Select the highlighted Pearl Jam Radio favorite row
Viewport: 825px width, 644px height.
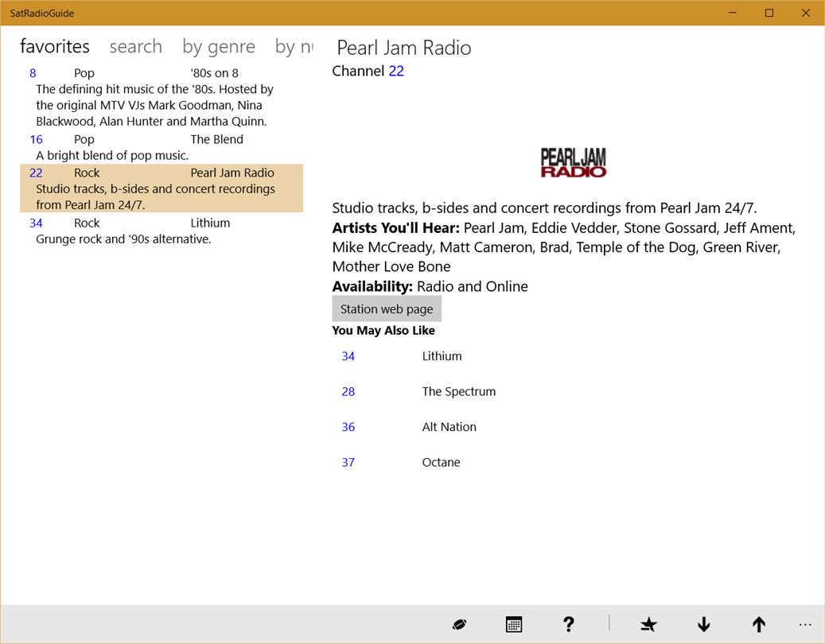click(x=161, y=188)
